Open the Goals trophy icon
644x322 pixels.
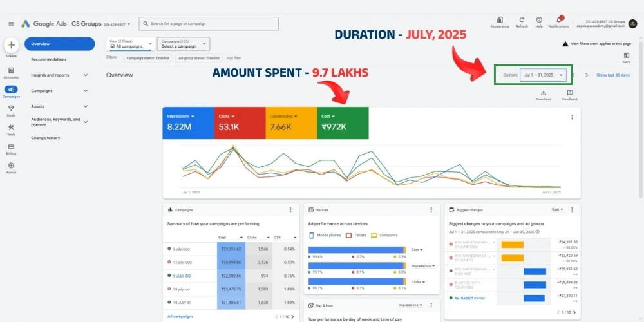coord(11,108)
